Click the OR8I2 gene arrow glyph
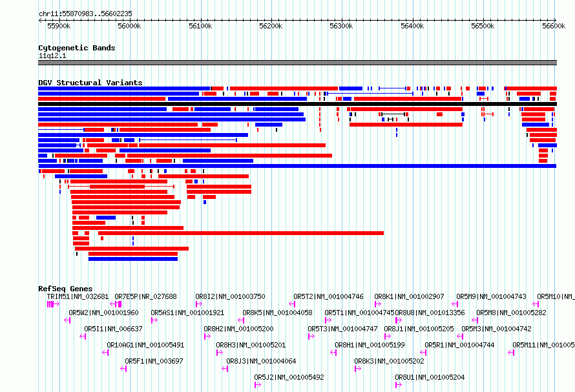The image size is (575, 392). click(199, 304)
